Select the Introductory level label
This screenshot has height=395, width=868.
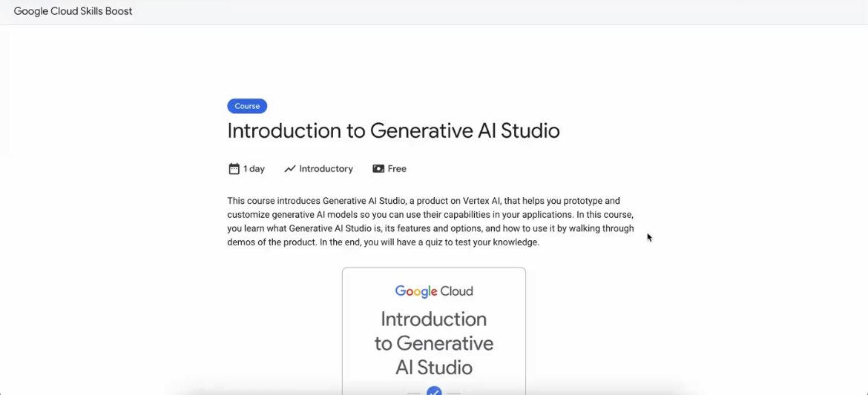click(326, 169)
